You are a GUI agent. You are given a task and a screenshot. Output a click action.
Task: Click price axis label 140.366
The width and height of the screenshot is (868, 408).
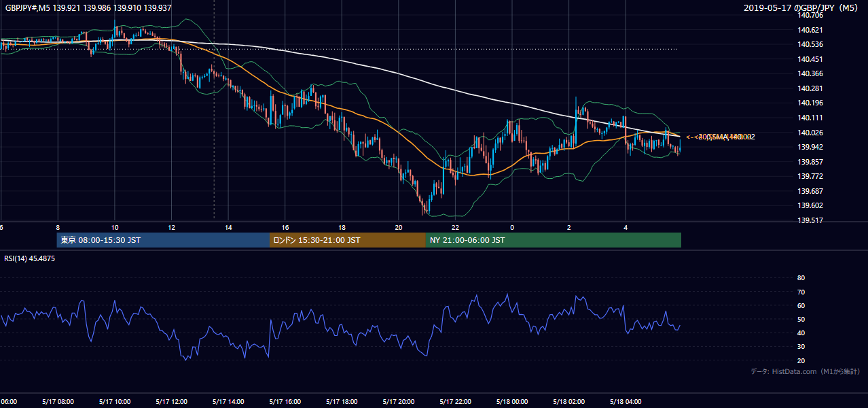point(810,73)
